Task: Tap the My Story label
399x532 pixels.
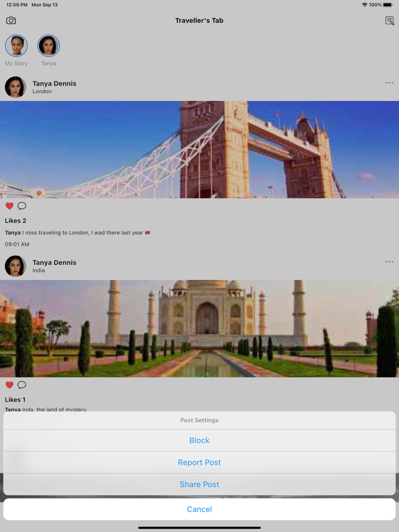Action: (x=17, y=63)
